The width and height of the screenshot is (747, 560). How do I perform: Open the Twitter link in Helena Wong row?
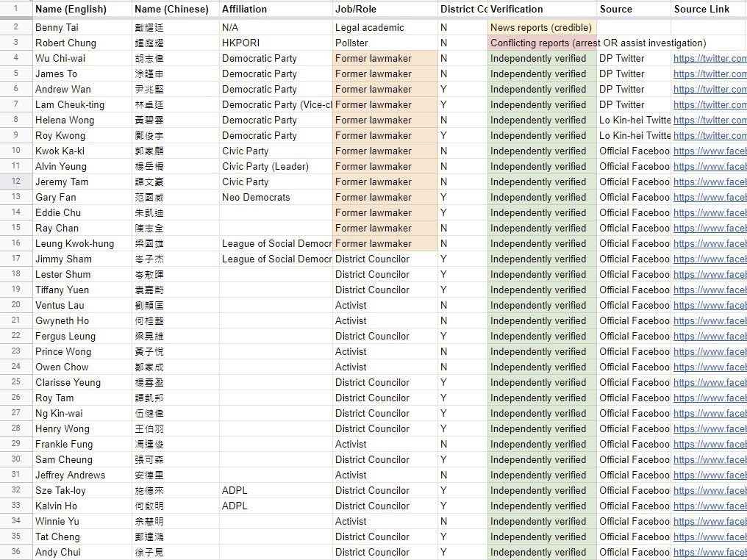click(710, 120)
